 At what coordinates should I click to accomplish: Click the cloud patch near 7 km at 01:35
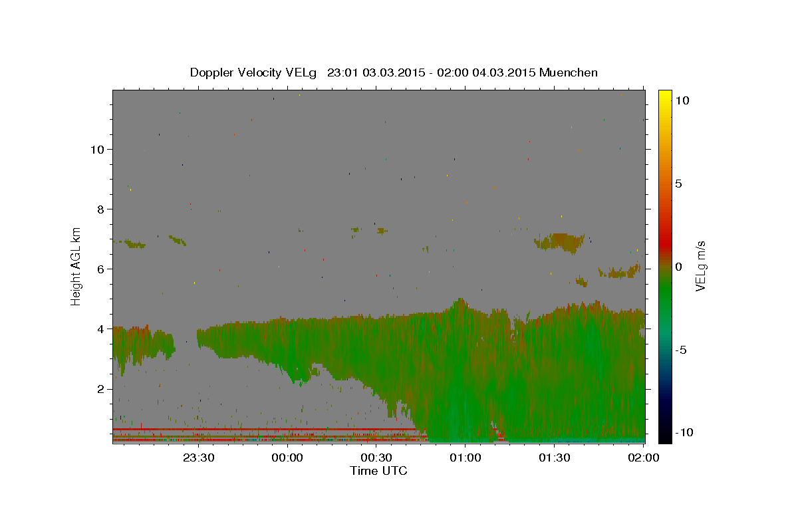[560, 242]
